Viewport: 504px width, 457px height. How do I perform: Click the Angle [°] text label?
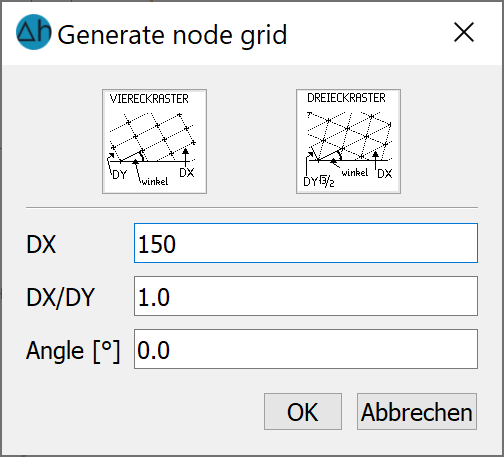pos(73,351)
